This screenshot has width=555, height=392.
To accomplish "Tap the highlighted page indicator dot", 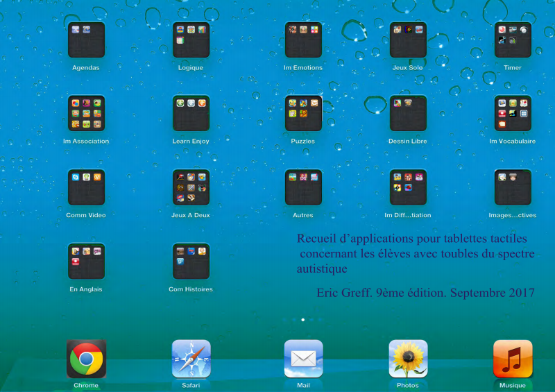I will (x=302, y=320).
